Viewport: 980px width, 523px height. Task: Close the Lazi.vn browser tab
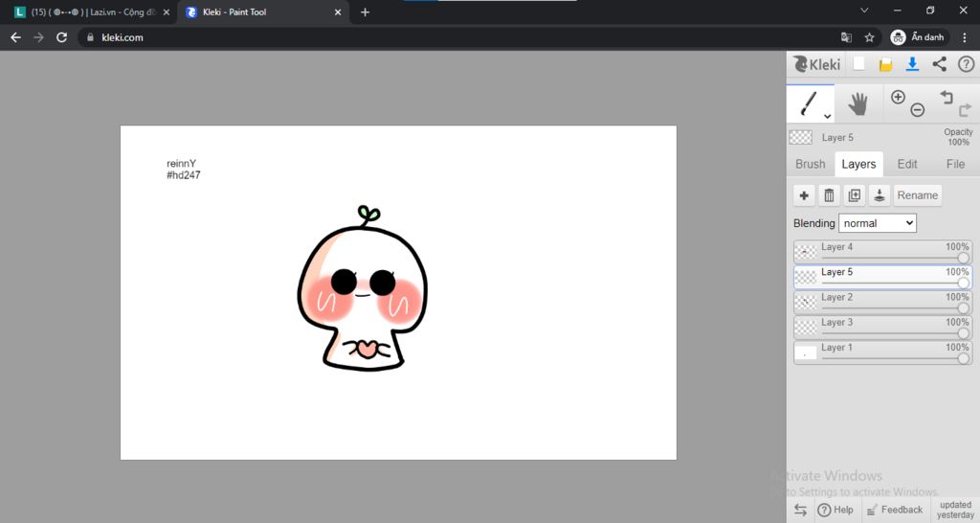(167, 11)
